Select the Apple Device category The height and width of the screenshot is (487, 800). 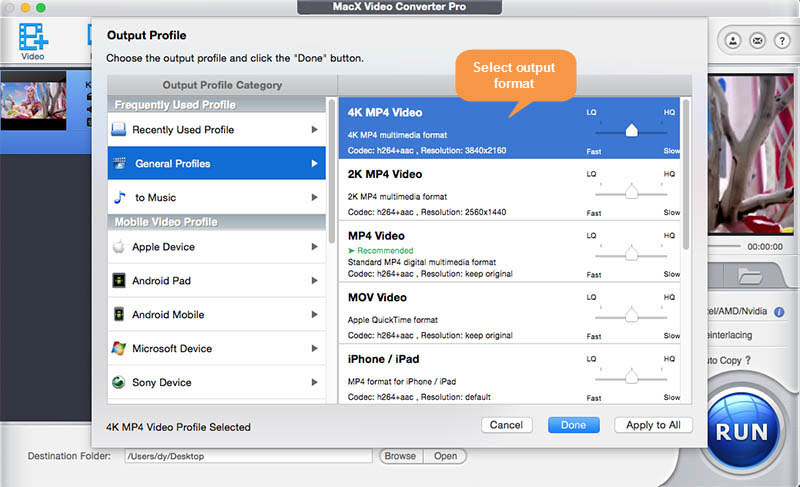(x=217, y=247)
